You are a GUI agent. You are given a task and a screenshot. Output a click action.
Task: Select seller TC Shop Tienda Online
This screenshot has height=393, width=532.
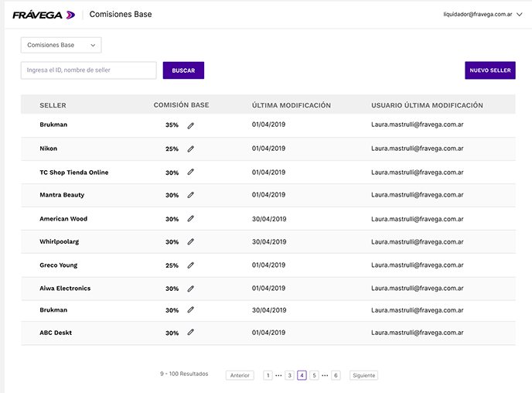(74, 172)
